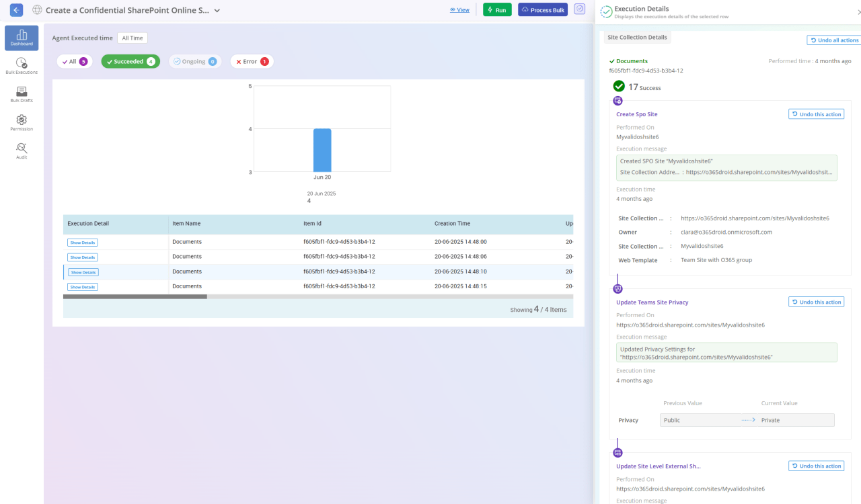
Task: Select the Bulk Executions sidebar icon
Action: (21, 66)
